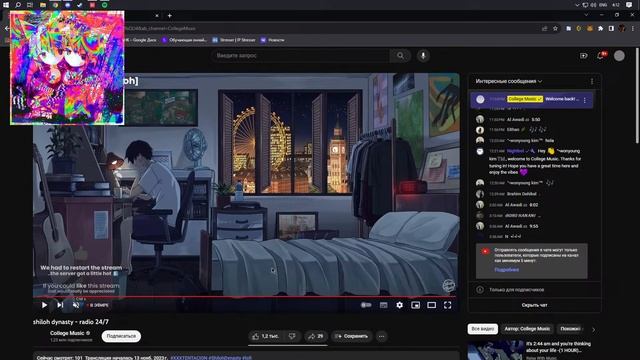Select 'Автор: College Music' filter chip
640x360 pixels.
click(x=527, y=329)
